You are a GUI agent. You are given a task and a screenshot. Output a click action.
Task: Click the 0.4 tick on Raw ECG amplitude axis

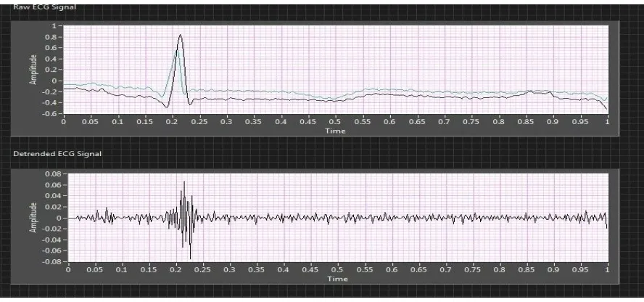point(51,59)
